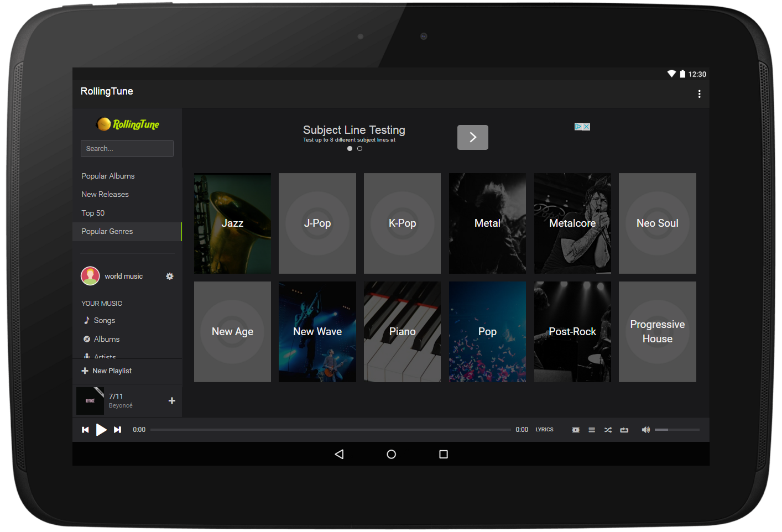
Task: Add 7/11 by Beyoncé with plus icon
Action: pyautogui.click(x=172, y=400)
